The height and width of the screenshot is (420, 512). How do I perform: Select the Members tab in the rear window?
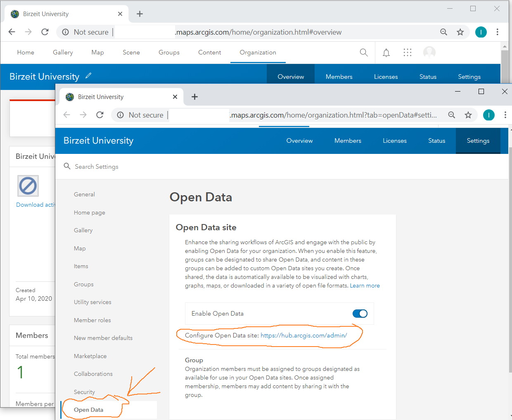coord(339,77)
